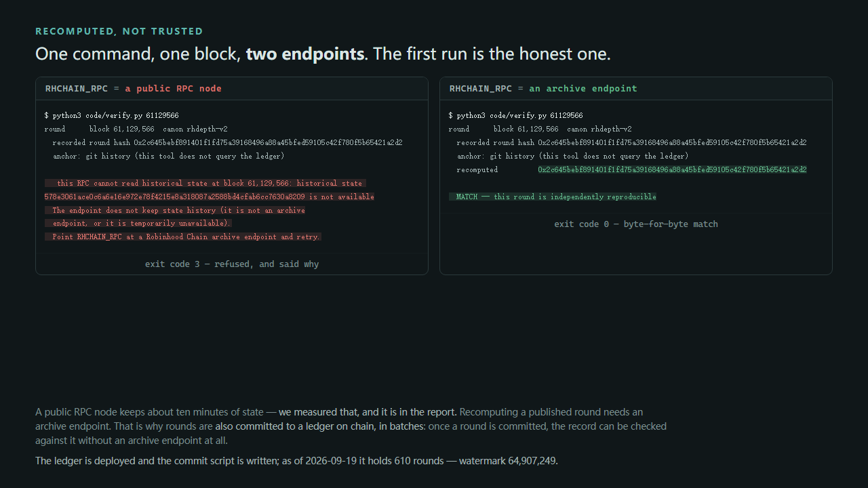Click the green MATCH reproducible line
The image size is (868, 488).
[x=553, y=197]
